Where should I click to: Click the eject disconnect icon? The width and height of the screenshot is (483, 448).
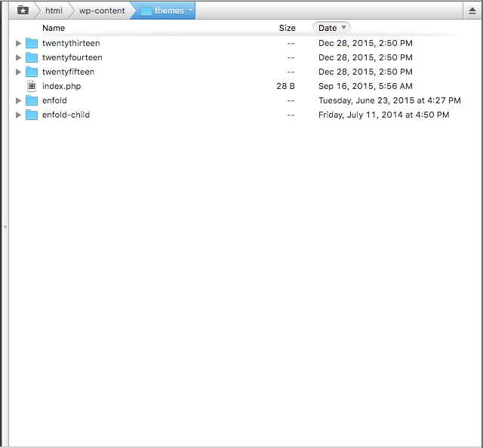pos(472,11)
